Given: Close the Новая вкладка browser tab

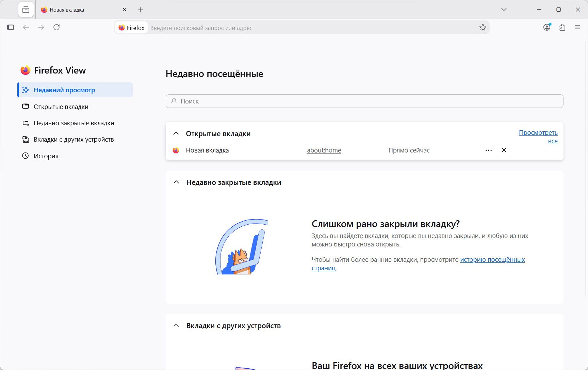Looking at the screenshot, I should point(124,10).
